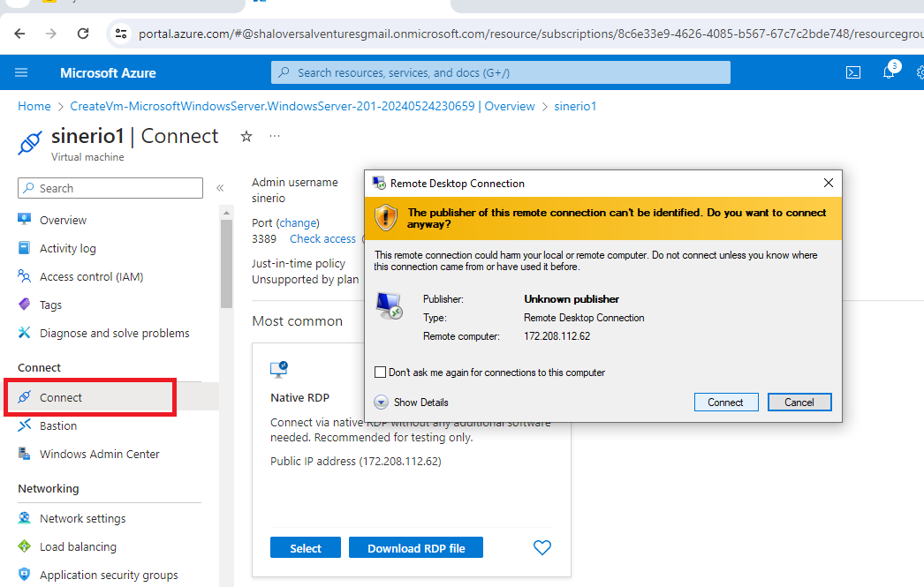Click the Network settings icon
Screen dimensions: 924x587
click(24, 518)
